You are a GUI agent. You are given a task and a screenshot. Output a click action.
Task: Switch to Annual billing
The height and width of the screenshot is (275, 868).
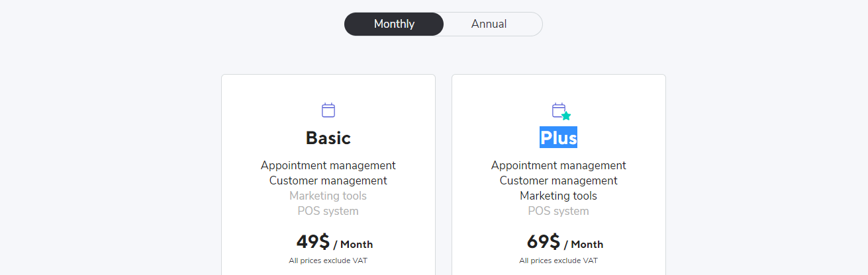pyautogui.click(x=489, y=24)
